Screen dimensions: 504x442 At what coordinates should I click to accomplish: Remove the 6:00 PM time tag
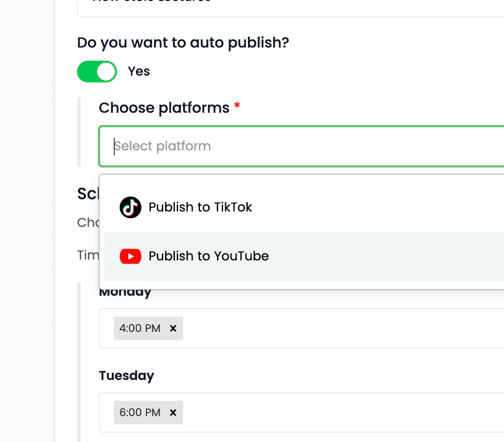tap(173, 413)
